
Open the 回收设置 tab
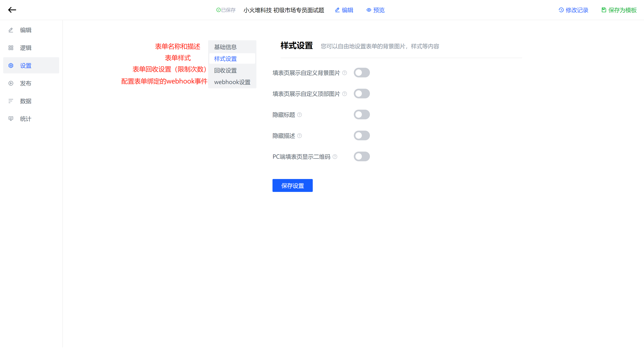coord(225,71)
